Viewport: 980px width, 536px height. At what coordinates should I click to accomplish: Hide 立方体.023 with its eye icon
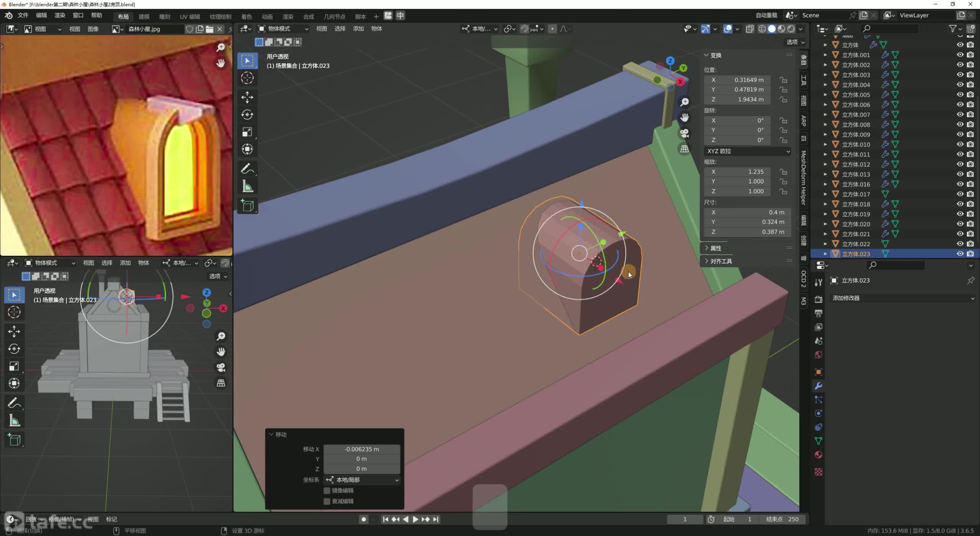click(960, 253)
